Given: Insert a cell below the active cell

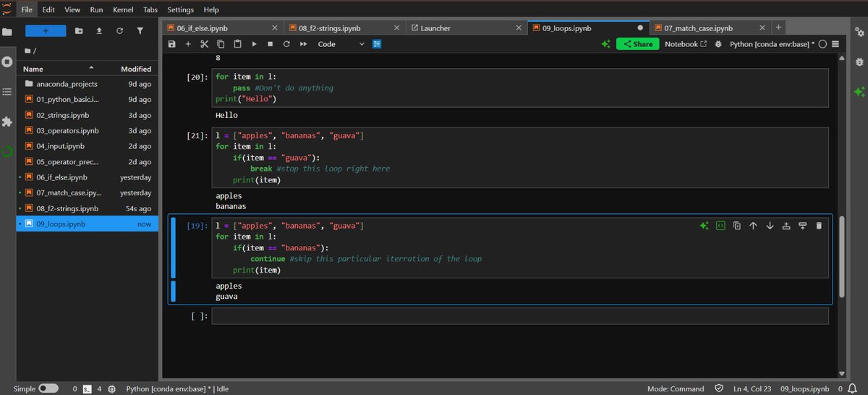Looking at the screenshot, I should 802,226.
